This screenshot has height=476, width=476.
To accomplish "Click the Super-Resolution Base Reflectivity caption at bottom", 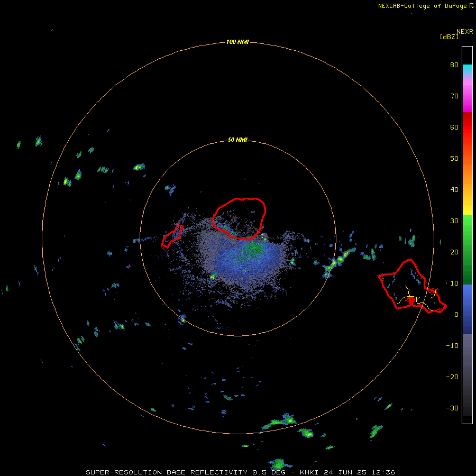I will (x=241, y=472).
